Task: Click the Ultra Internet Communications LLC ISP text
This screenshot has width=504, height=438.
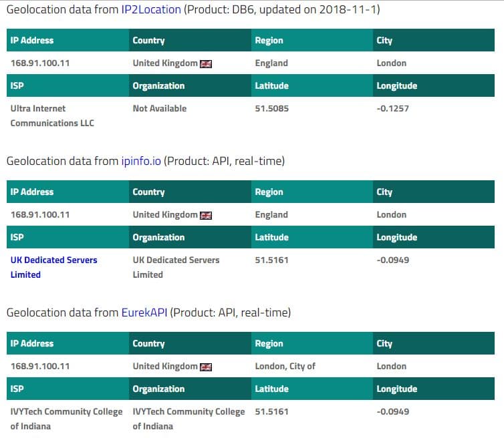Action: point(52,116)
